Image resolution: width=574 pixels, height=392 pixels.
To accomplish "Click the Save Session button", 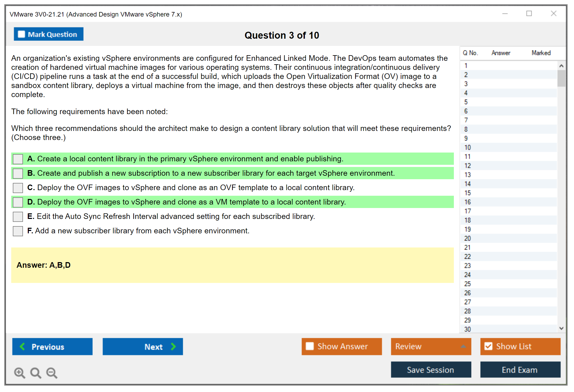I will (x=431, y=370).
